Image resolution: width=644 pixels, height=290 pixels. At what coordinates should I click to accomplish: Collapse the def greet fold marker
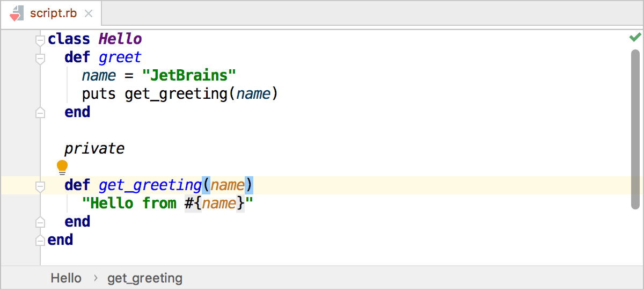pos(40,57)
